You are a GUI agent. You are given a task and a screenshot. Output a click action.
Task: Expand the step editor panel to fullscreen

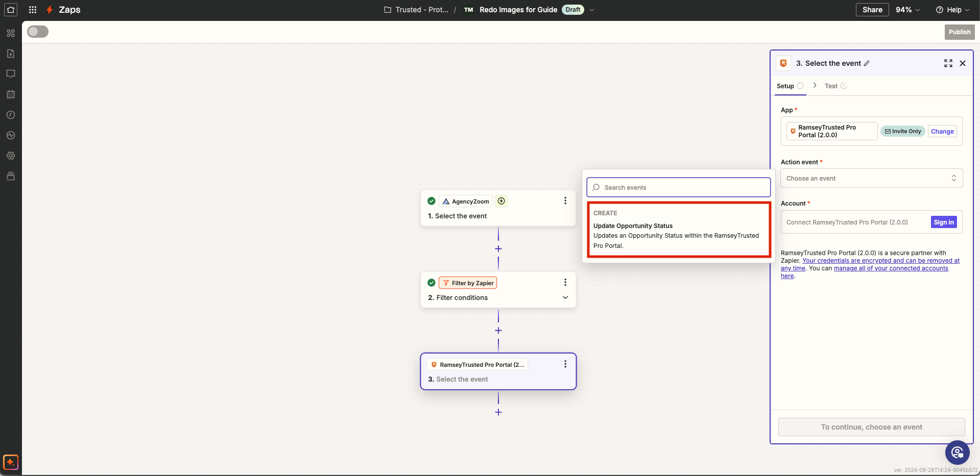point(948,63)
